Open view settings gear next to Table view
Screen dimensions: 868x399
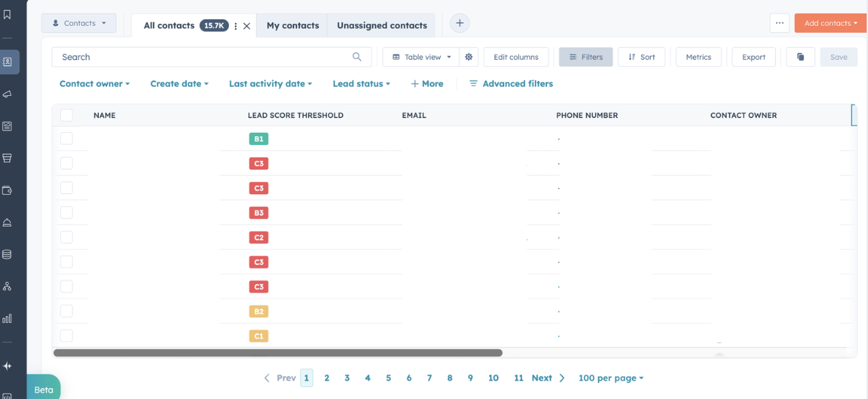469,57
